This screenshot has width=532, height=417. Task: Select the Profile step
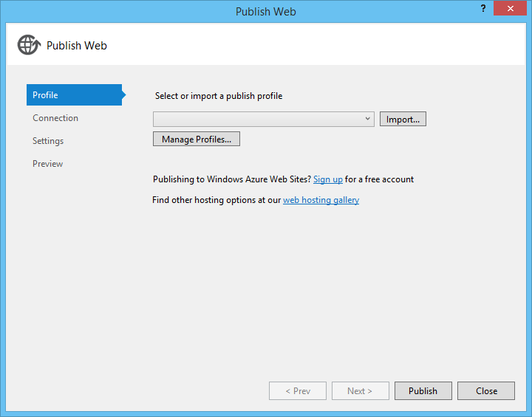pyautogui.click(x=75, y=95)
